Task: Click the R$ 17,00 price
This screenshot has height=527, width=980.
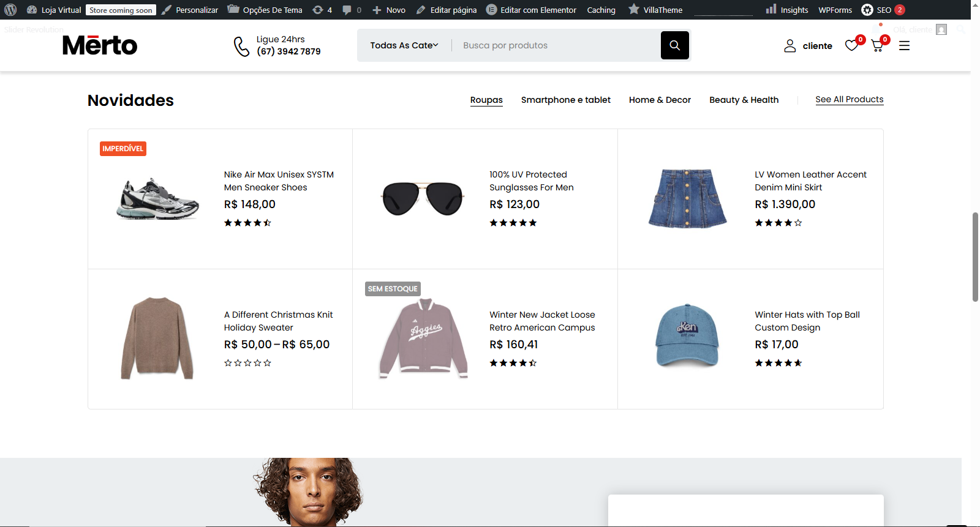Action: (777, 345)
